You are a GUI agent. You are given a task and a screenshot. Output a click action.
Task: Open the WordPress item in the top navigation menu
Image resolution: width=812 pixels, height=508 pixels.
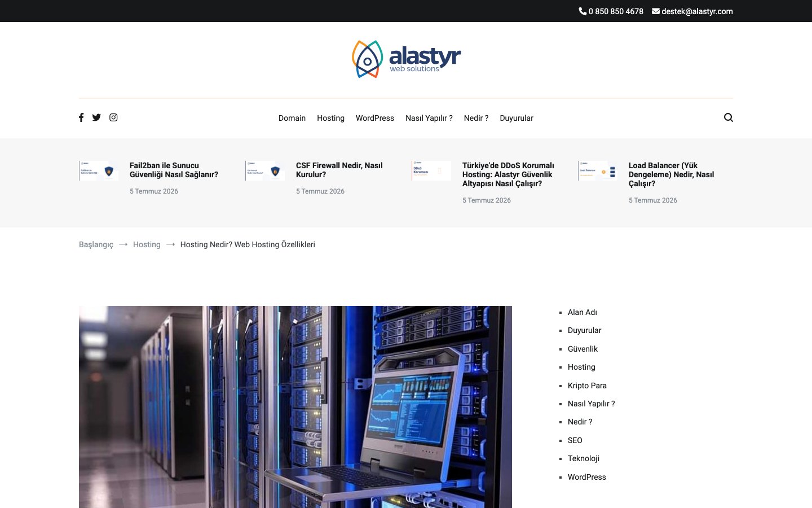[x=375, y=118]
